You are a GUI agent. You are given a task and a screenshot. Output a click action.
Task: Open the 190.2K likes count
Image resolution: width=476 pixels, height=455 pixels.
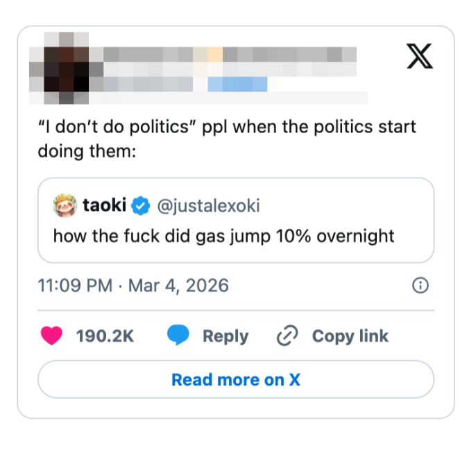point(105,336)
